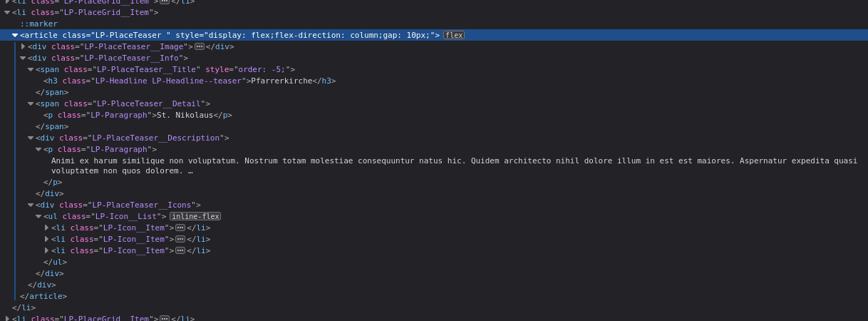Click ellipsis badge of first LP-Icon__Item
Viewport: 868px width, 321px height.
tap(180, 228)
